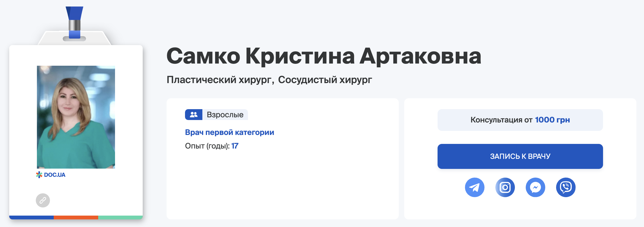Image resolution: width=644 pixels, height=227 pixels.
Task: Click the orange stripe on badge bottom
Action: [x=76, y=217]
